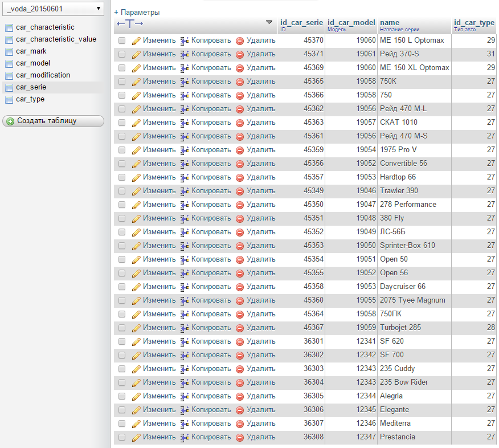The width and height of the screenshot is (499, 448).
Task: Check the row Prestancia
Action: click(122, 437)
